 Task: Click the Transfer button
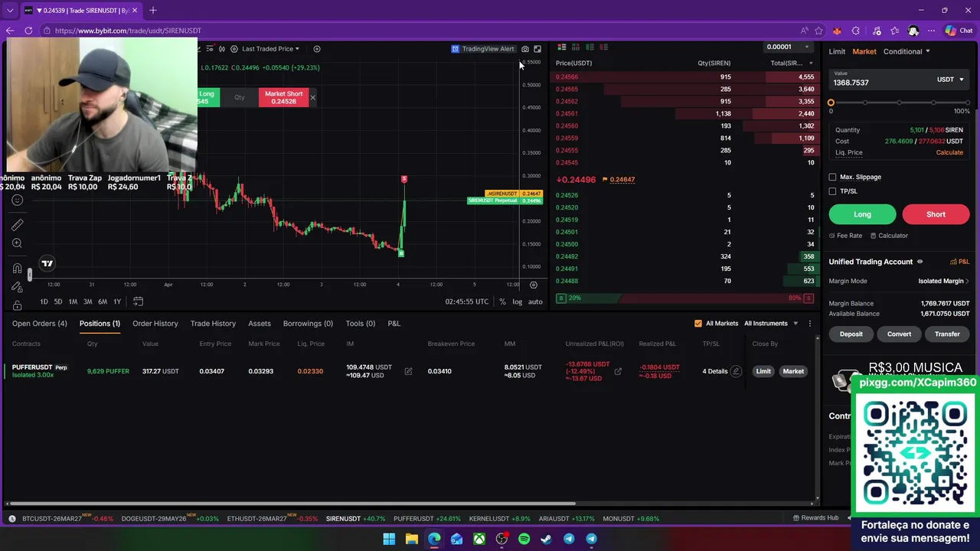click(x=947, y=334)
